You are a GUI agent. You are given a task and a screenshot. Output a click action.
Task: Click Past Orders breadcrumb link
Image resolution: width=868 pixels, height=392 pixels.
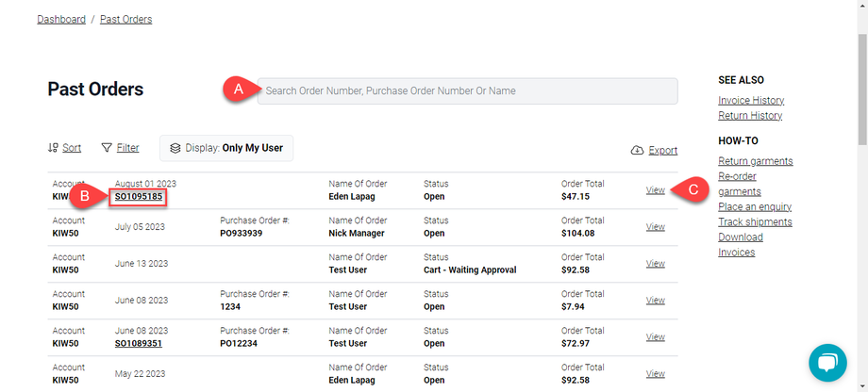125,19
